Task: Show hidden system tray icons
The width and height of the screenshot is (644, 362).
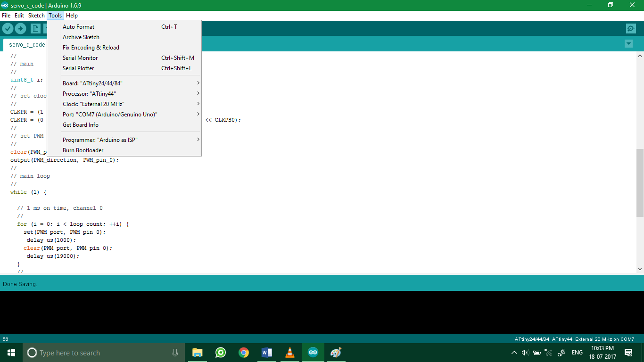Action: coord(514,353)
